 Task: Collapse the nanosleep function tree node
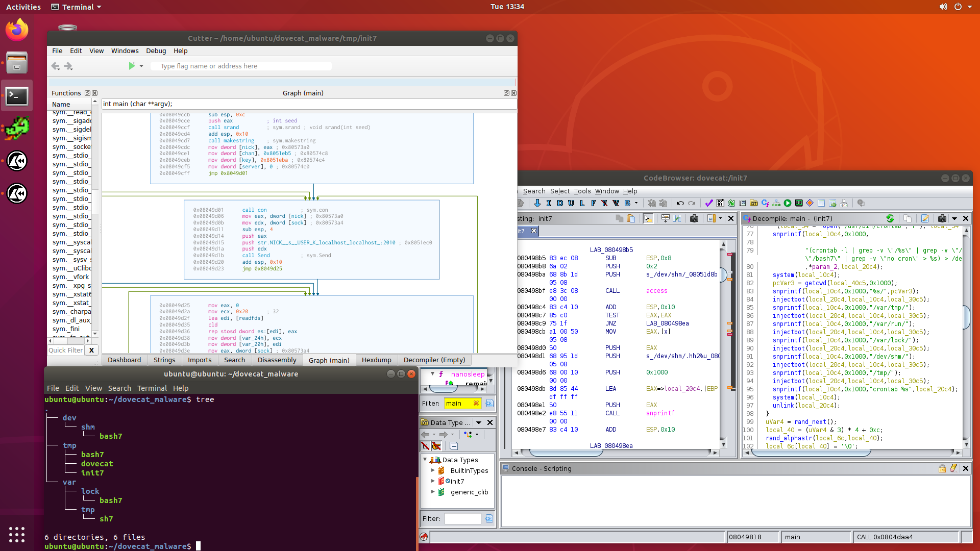432,374
